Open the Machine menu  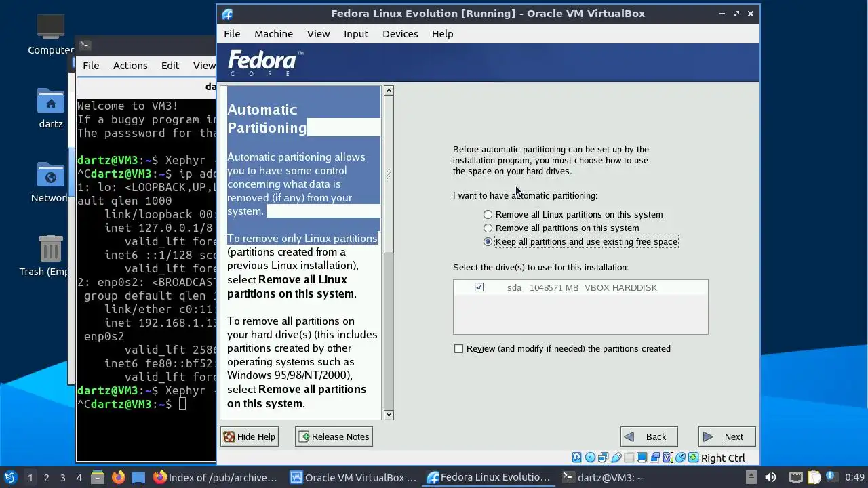273,33
